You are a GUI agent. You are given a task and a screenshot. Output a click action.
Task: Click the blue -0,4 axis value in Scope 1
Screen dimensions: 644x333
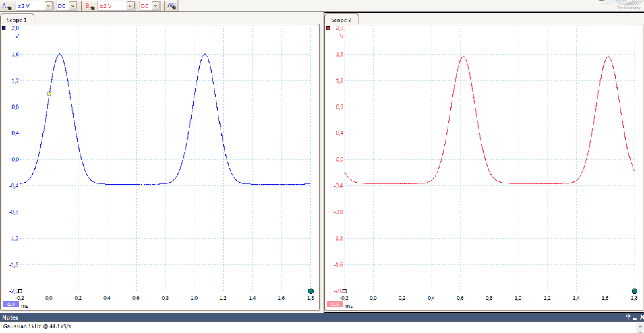tap(14, 185)
